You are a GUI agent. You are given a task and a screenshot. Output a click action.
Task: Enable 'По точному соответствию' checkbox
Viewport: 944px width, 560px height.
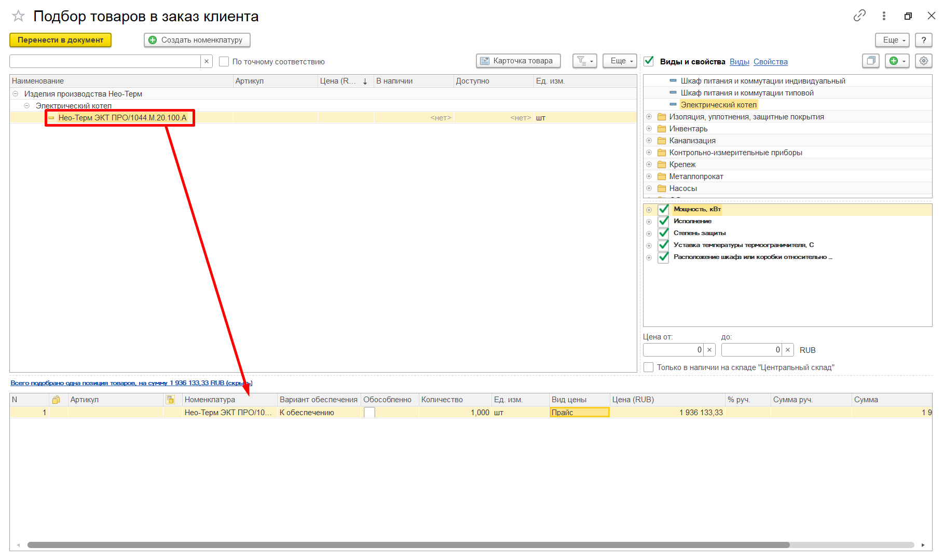(224, 62)
